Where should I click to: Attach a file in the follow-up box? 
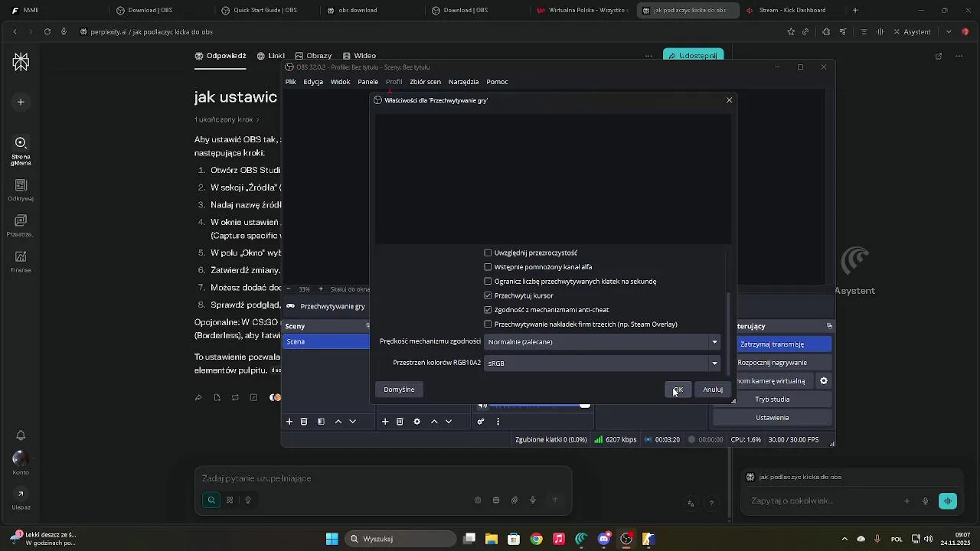pyautogui.click(x=514, y=500)
